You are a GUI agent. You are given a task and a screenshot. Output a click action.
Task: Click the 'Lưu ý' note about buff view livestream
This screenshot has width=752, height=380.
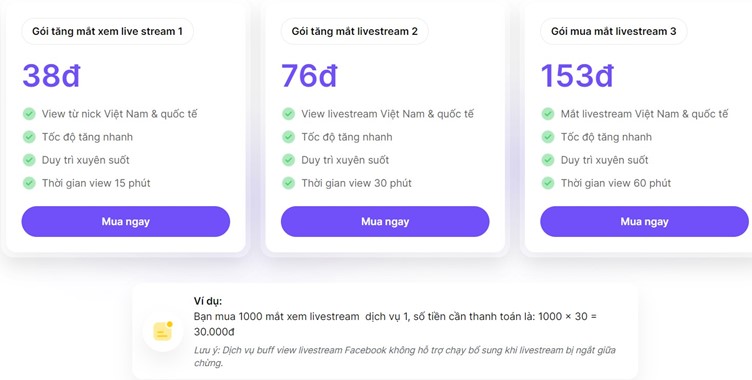point(405,356)
